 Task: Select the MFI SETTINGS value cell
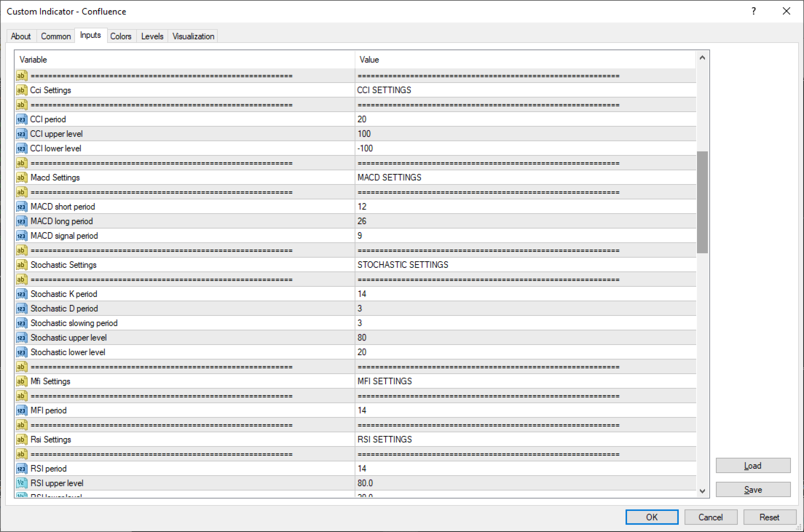click(526, 381)
